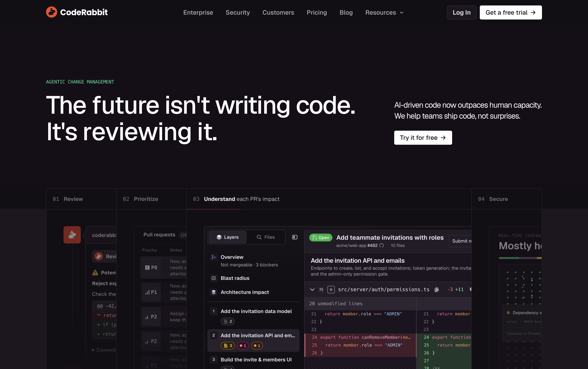Click the P2 priority badge beside the Assign note

tap(151, 317)
